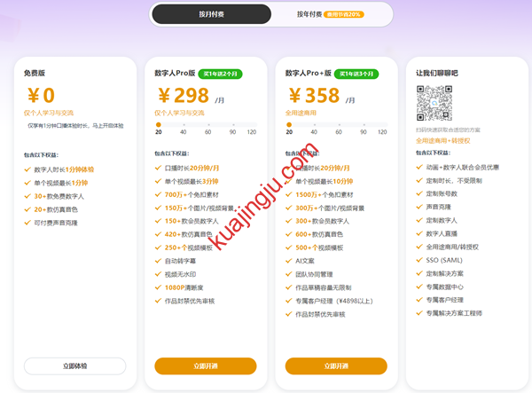Click SSO (SAML) feature
This screenshot has height=393, width=532.
point(444,260)
